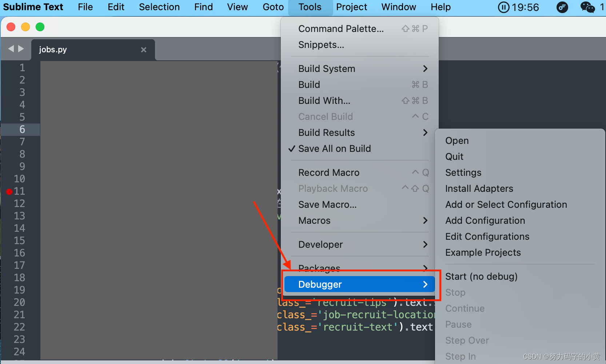
Task: Open the Project menu
Action: pyautogui.click(x=351, y=7)
